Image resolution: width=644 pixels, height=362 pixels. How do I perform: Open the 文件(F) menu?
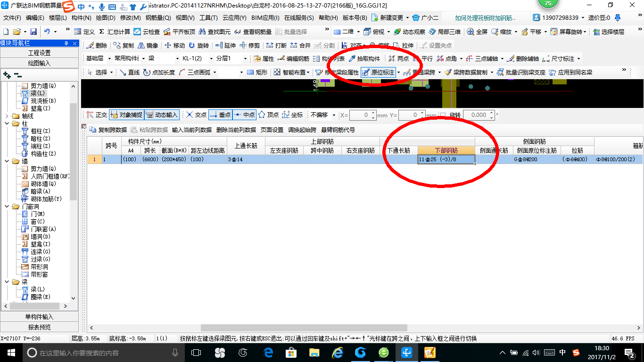click(12, 18)
